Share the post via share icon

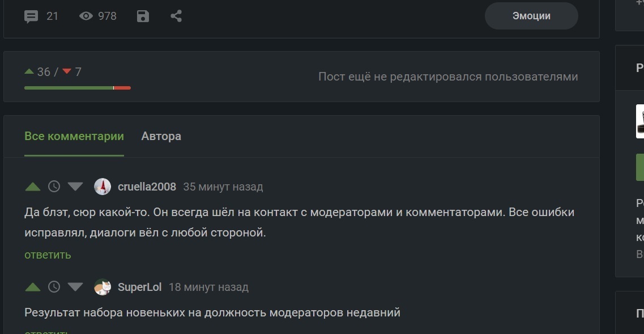[x=176, y=16]
